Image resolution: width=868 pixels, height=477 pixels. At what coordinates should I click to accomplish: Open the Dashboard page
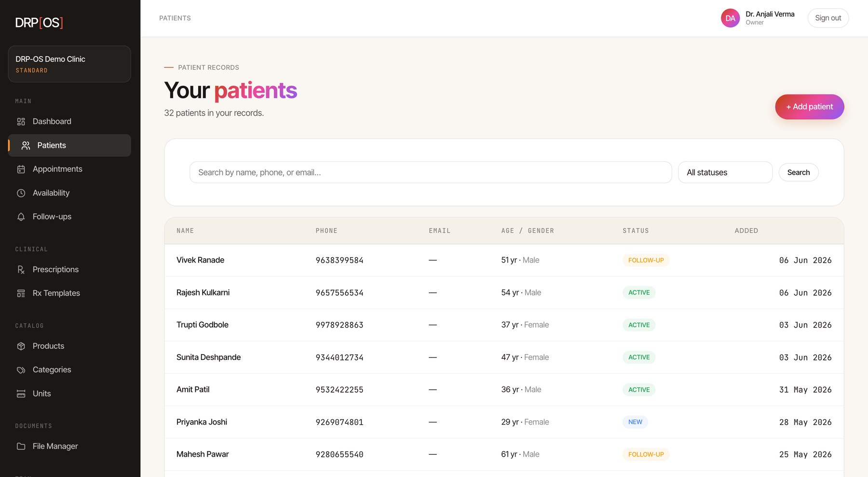click(69, 121)
